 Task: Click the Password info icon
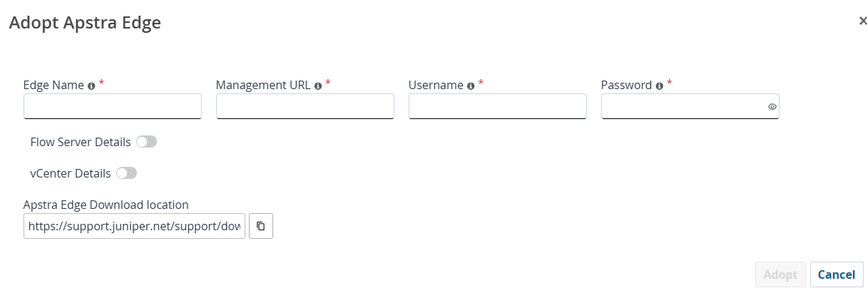(x=659, y=86)
